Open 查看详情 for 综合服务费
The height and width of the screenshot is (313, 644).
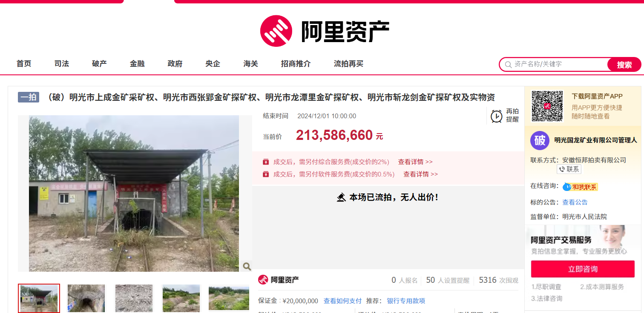tap(415, 162)
